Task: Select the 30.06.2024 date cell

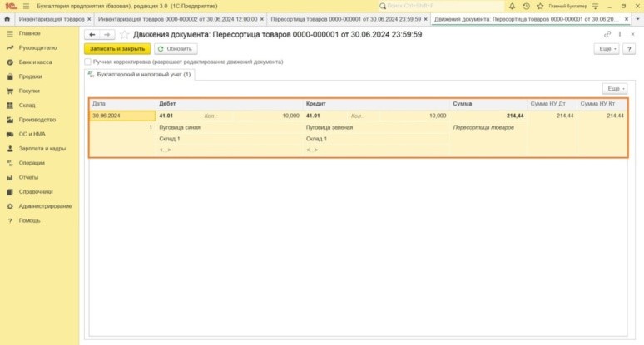Action: pyautogui.click(x=122, y=116)
